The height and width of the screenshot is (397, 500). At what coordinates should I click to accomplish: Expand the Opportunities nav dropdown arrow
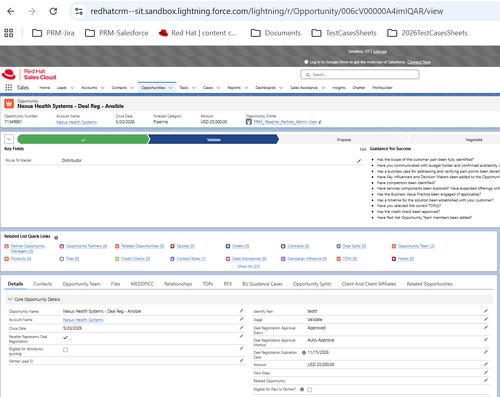pyautogui.click(x=170, y=88)
